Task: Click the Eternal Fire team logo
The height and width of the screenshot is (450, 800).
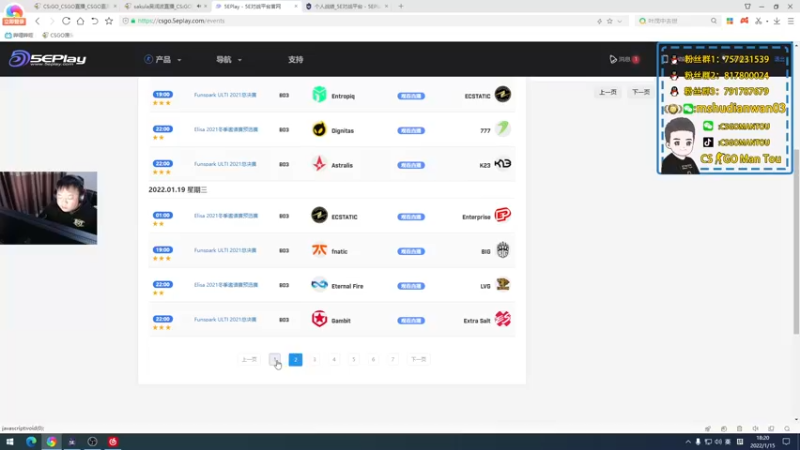Action: click(x=319, y=285)
